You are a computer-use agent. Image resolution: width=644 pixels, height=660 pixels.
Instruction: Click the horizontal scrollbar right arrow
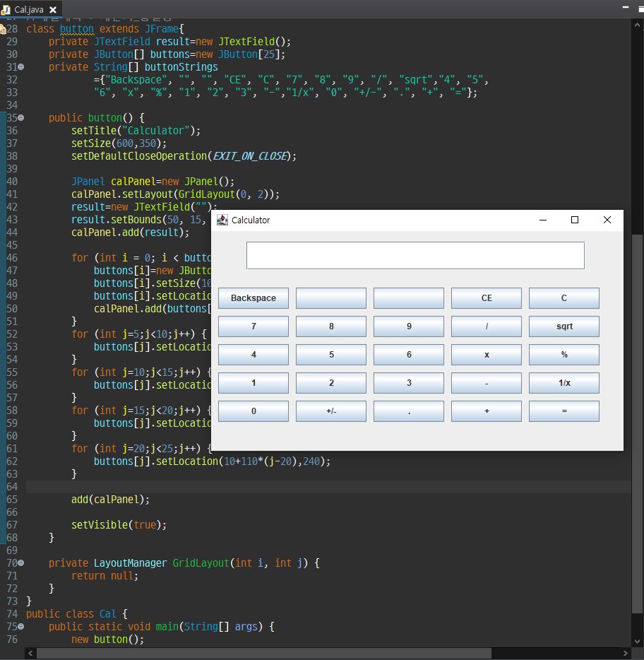click(x=626, y=653)
